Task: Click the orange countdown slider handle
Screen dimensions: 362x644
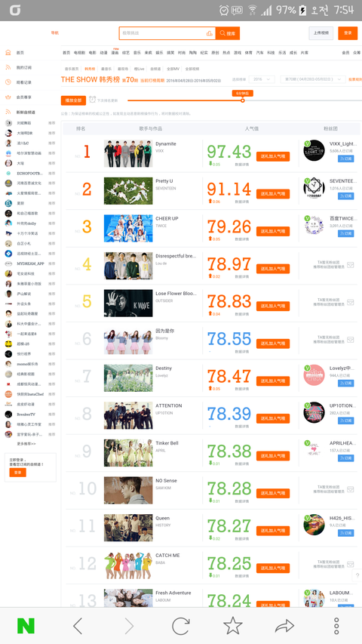Action: click(x=243, y=100)
